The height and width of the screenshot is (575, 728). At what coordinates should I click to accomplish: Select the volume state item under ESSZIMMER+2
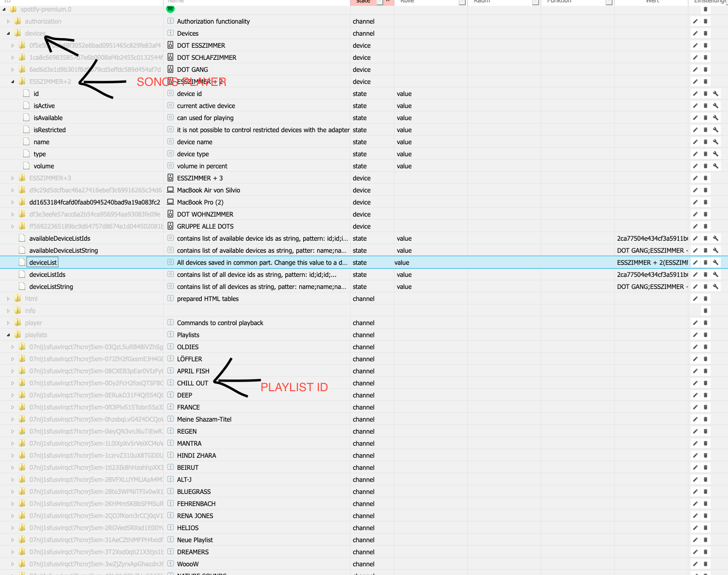click(x=44, y=166)
